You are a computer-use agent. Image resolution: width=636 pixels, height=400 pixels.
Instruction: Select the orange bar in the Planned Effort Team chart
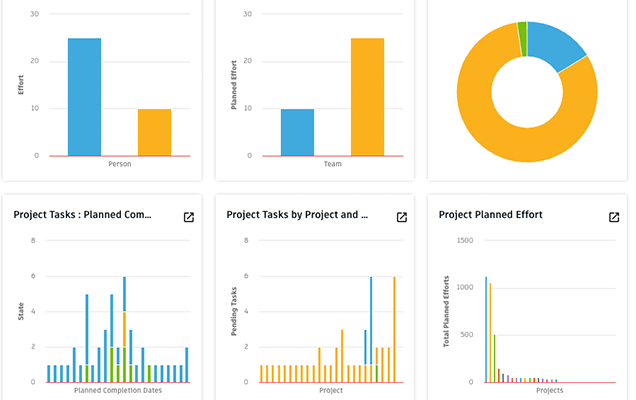(367, 97)
